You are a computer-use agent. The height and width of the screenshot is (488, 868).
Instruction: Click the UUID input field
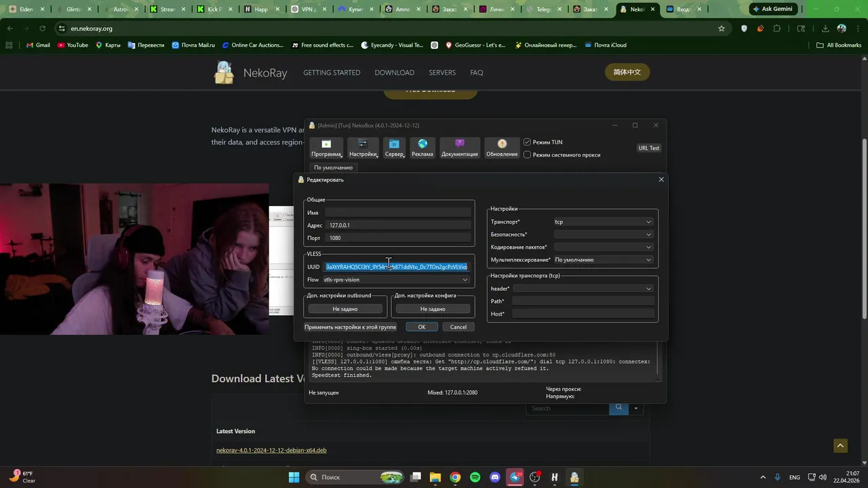point(397,267)
